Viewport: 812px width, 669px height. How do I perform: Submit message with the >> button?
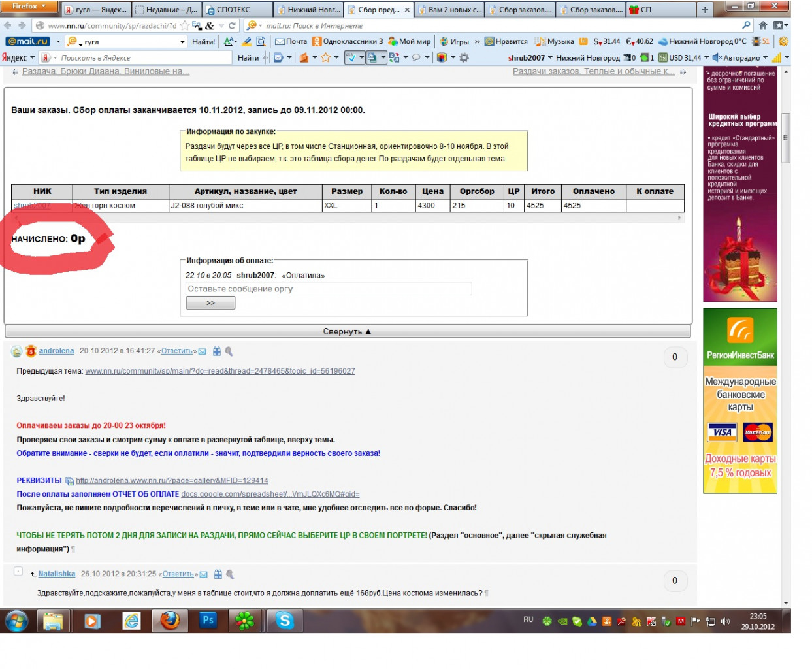coord(210,303)
